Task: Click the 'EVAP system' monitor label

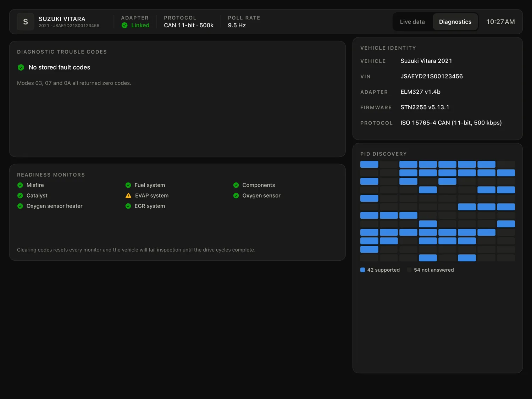Action: [152, 195]
